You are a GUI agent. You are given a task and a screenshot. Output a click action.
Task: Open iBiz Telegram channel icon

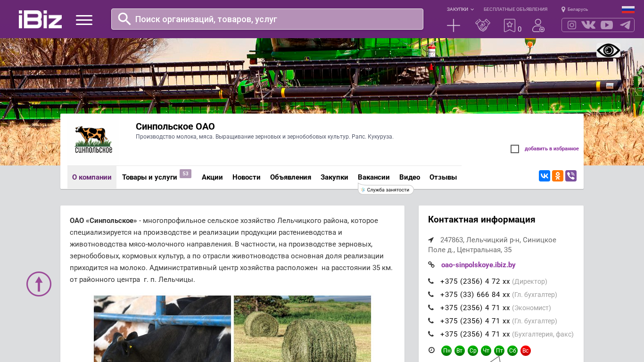point(625,25)
